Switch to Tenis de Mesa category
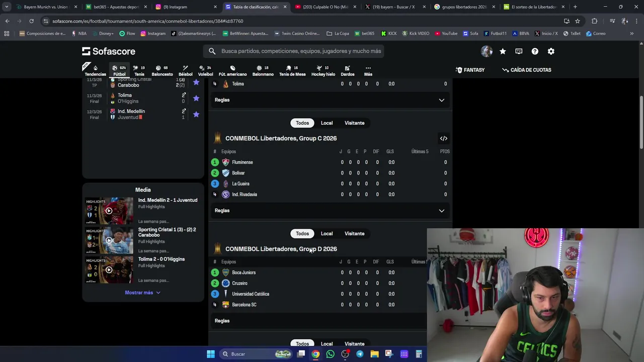Viewport: 644px width, 362px height. [292, 70]
